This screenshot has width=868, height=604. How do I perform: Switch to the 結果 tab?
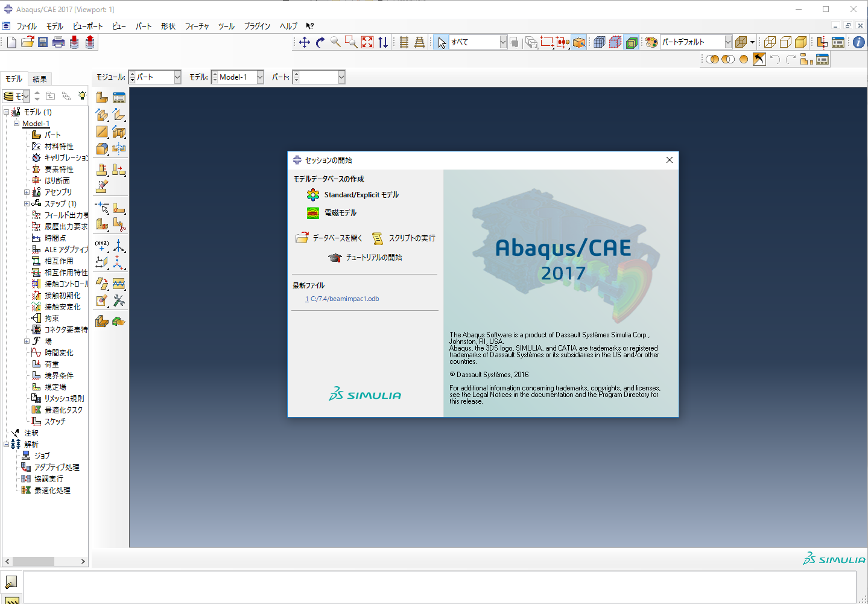40,79
